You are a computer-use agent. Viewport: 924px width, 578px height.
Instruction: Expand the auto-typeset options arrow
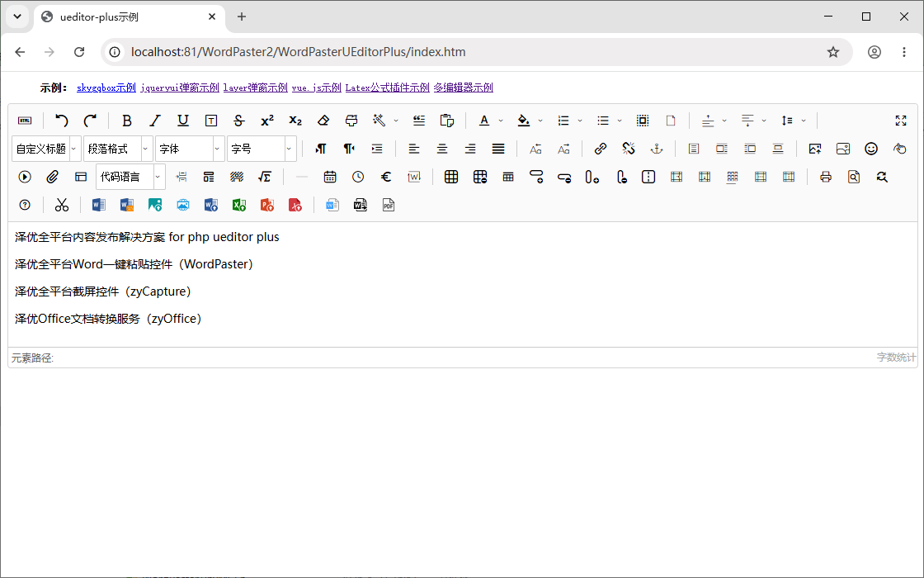(396, 121)
